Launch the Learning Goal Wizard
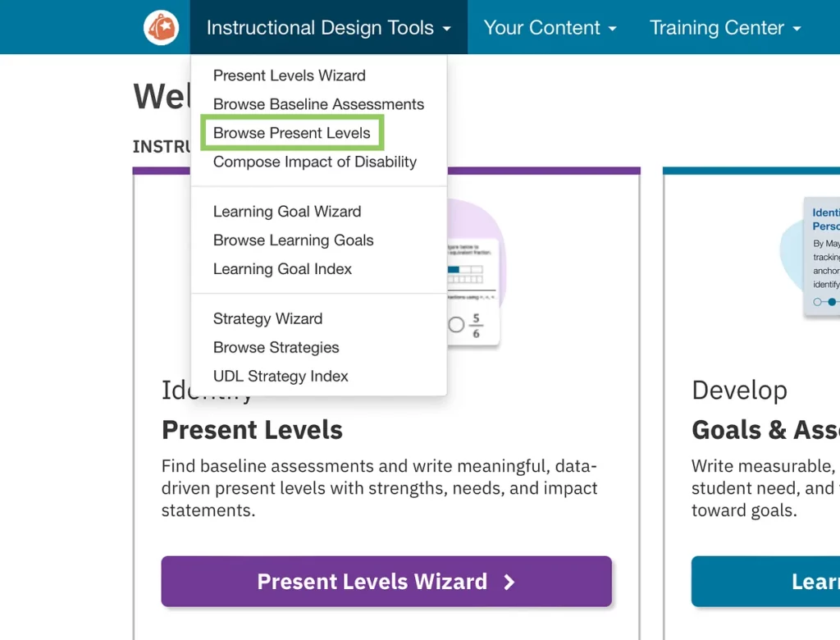840x640 pixels. point(286,212)
